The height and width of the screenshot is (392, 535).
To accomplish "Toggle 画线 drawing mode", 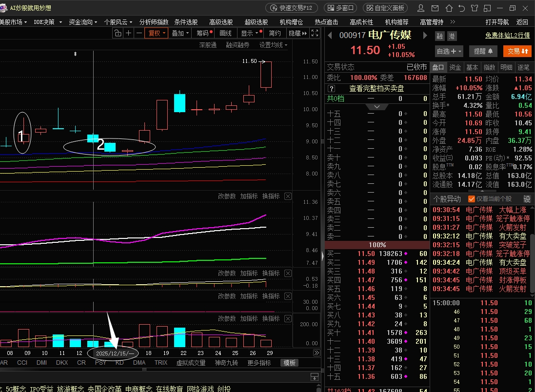I will 225,33.
